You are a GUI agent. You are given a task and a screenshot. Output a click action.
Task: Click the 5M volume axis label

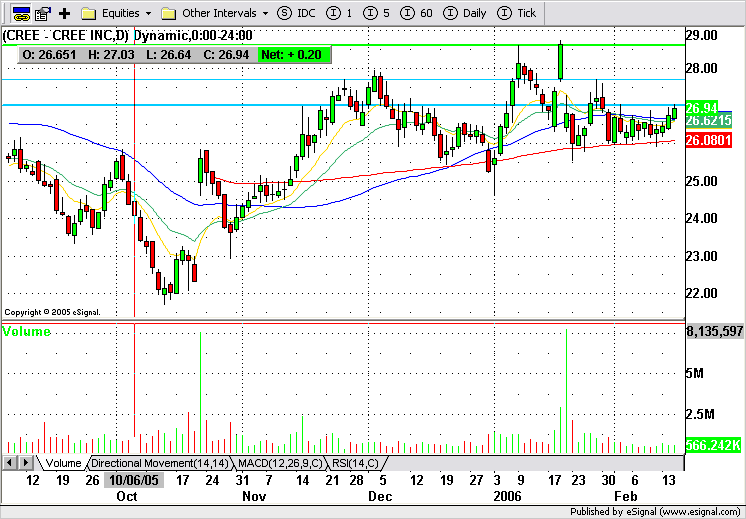[696, 373]
